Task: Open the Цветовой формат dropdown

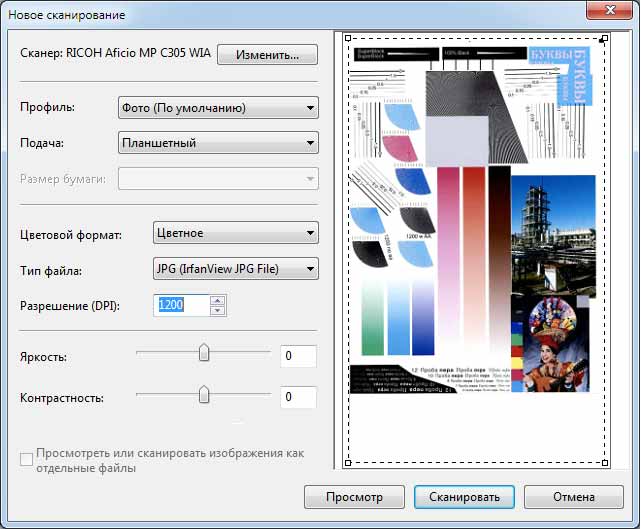Action: pos(236,233)
